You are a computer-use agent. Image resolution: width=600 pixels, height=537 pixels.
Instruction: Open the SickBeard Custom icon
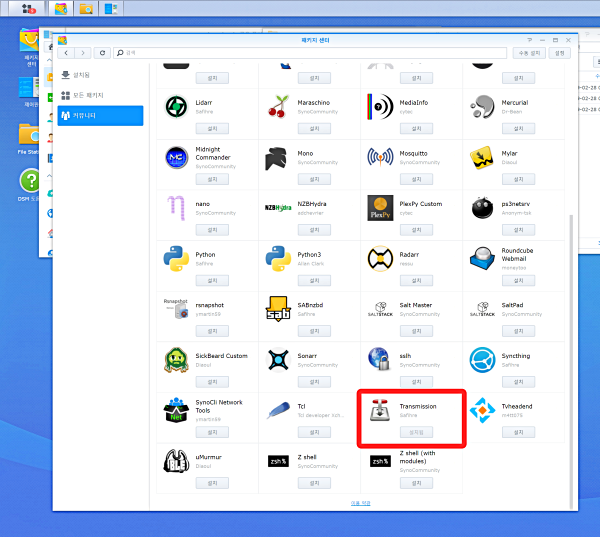[x=176, y=360]
